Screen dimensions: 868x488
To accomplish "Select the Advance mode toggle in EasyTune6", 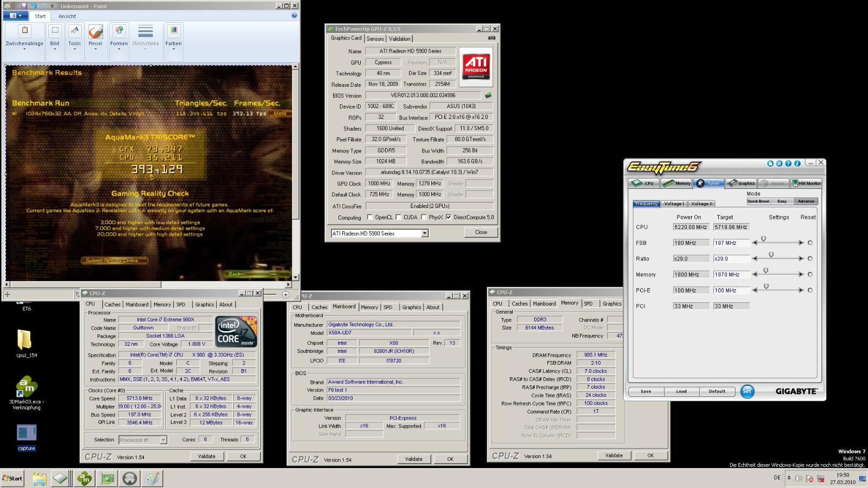I will 806,201.
